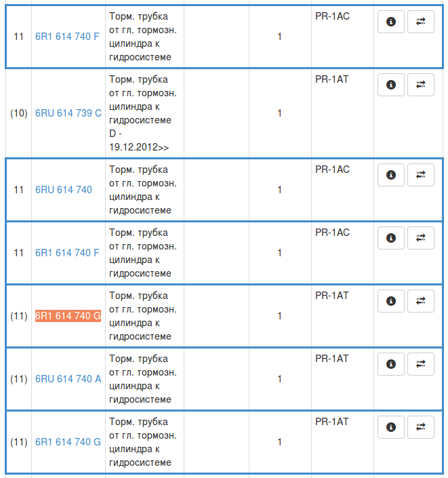Click replacements icon in first 6R1 614 740 F row
The image size is (448, 478).
[x=421, y=22]
